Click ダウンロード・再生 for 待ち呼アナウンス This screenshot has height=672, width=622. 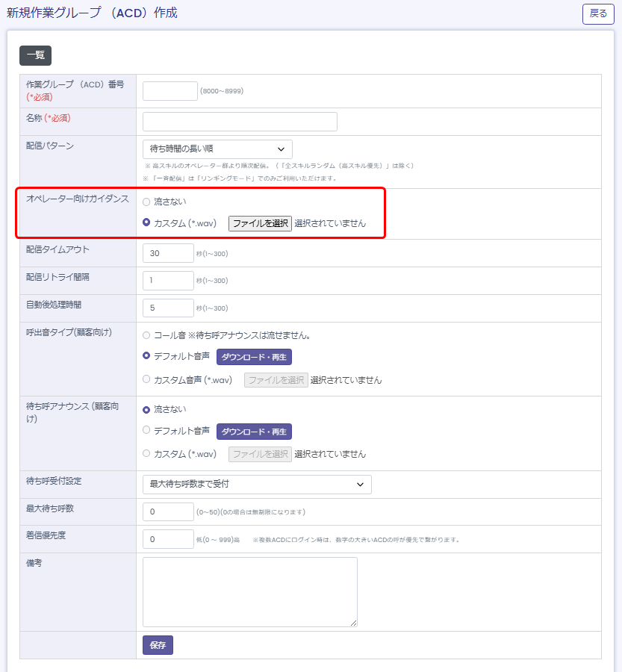pos(254,432)
